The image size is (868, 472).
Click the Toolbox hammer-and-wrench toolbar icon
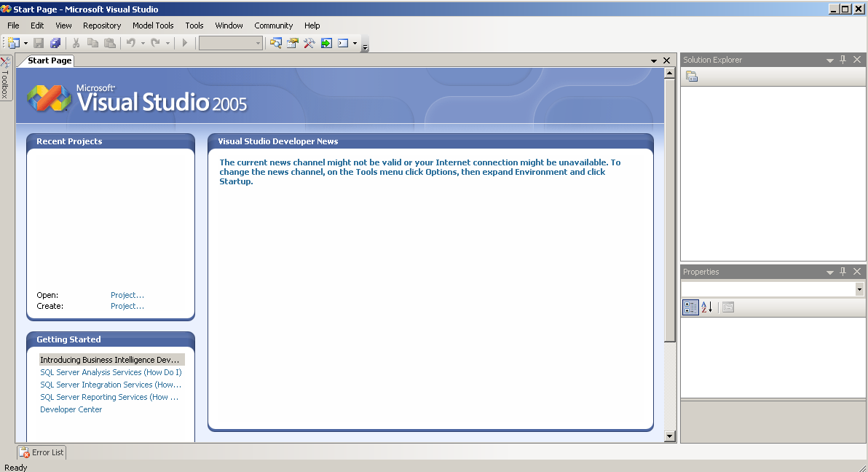coord(309,44)
